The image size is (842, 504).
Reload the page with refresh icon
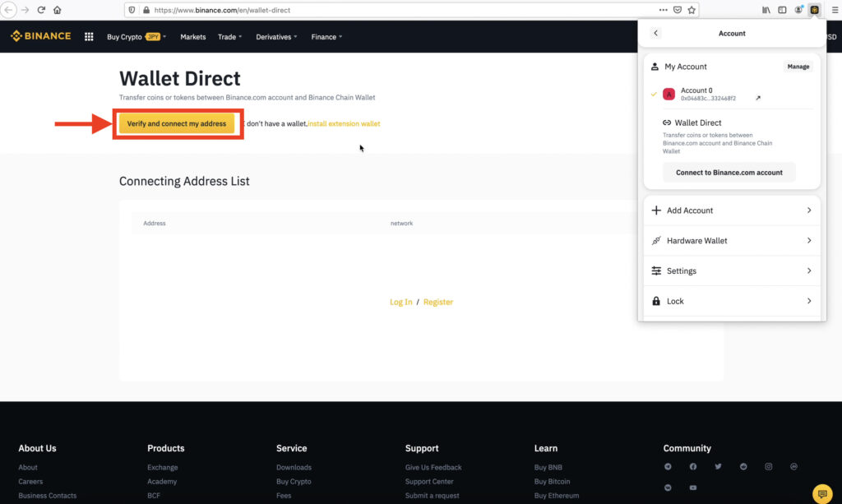41,10
